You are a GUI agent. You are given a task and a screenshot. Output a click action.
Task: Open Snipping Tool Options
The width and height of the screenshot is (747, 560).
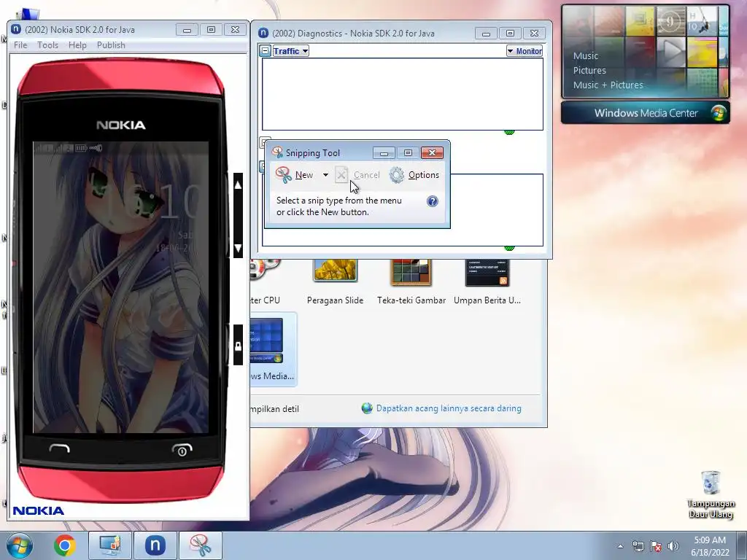coord(414,175)
